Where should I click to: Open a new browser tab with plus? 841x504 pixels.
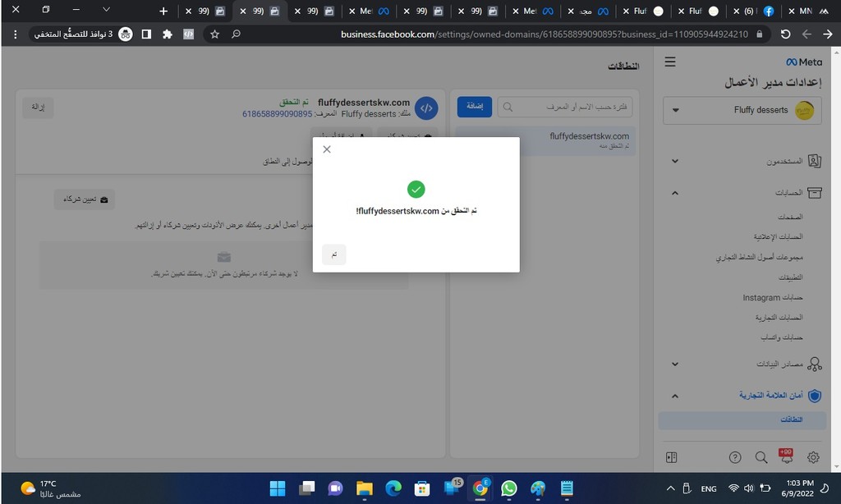coord(163,11)
